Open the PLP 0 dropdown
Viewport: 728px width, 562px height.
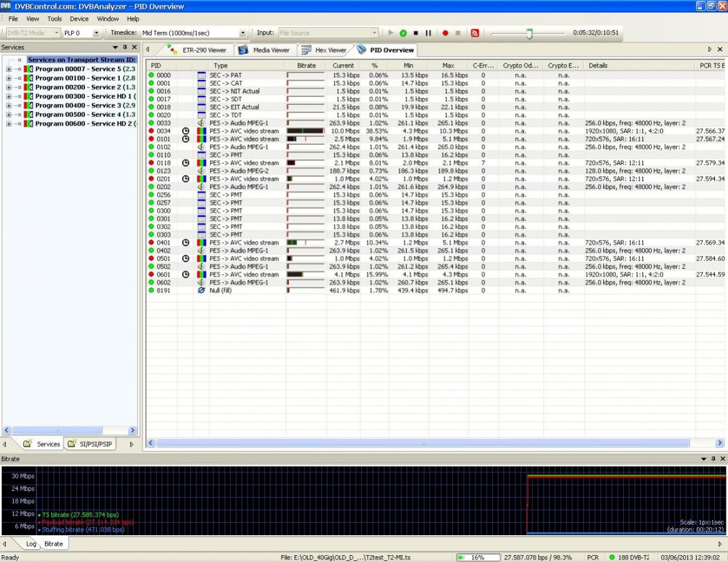(x=96, y=33)
